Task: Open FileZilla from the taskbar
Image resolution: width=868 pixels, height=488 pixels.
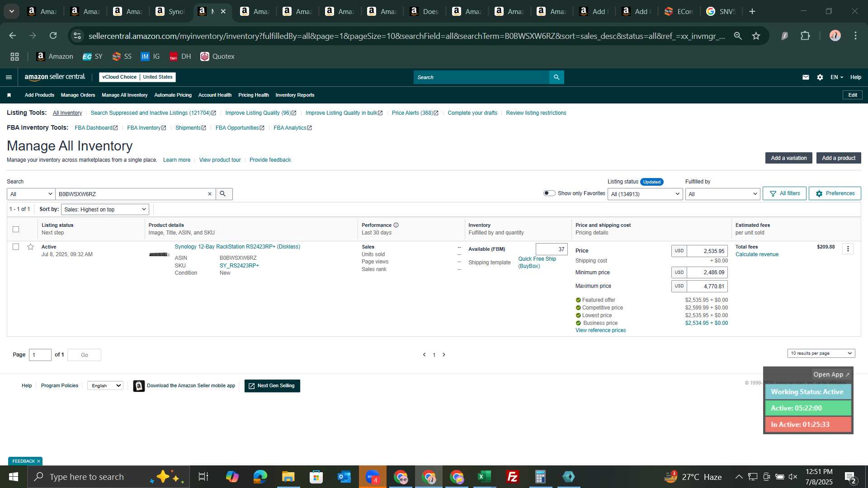Action: [512, 477]
